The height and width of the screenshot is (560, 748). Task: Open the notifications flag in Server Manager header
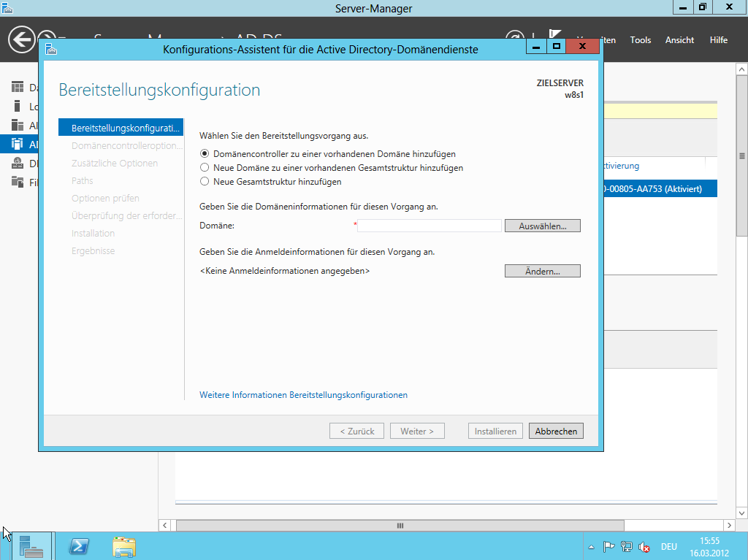(555, 38)
